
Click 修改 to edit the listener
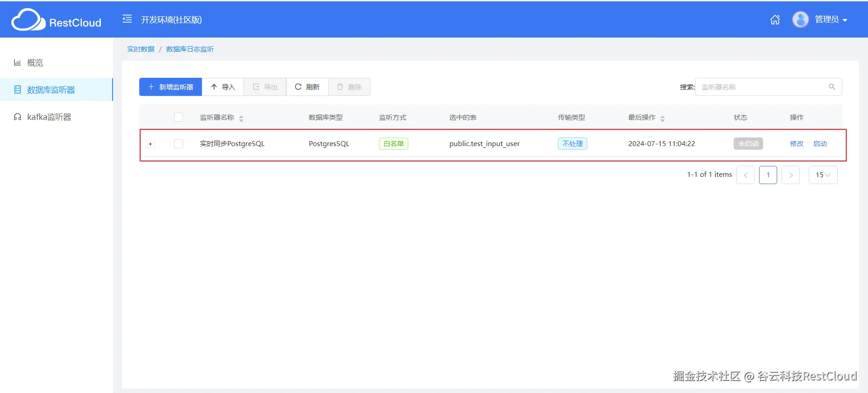coord(797,144)
